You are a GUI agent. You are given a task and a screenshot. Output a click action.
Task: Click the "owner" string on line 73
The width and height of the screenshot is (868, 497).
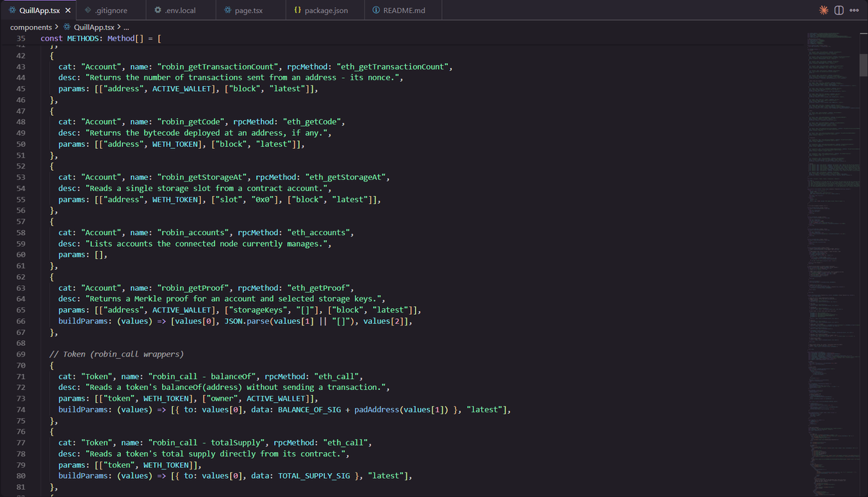coord(222,399)
